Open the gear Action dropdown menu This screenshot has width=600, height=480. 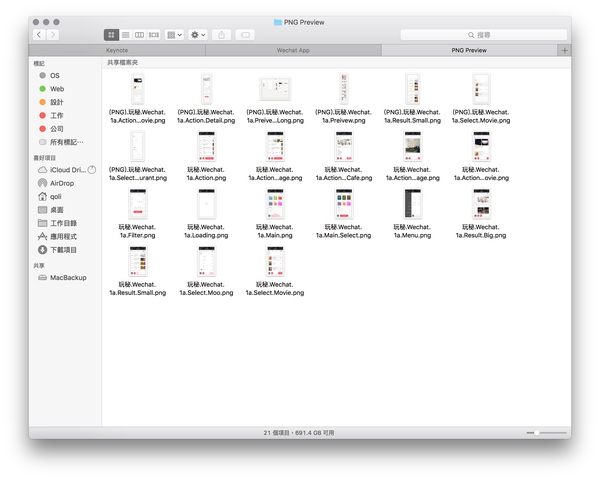(198, 35)
